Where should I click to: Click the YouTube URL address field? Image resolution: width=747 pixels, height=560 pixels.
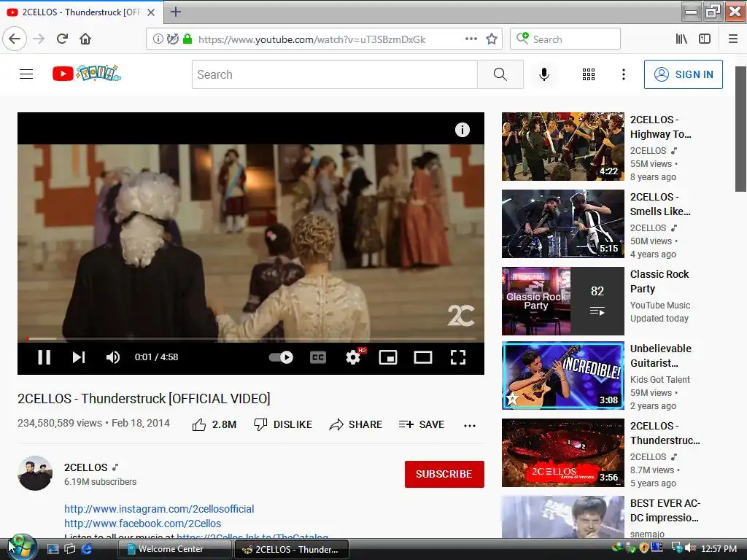pyautogui.click(x=312, y=39)
